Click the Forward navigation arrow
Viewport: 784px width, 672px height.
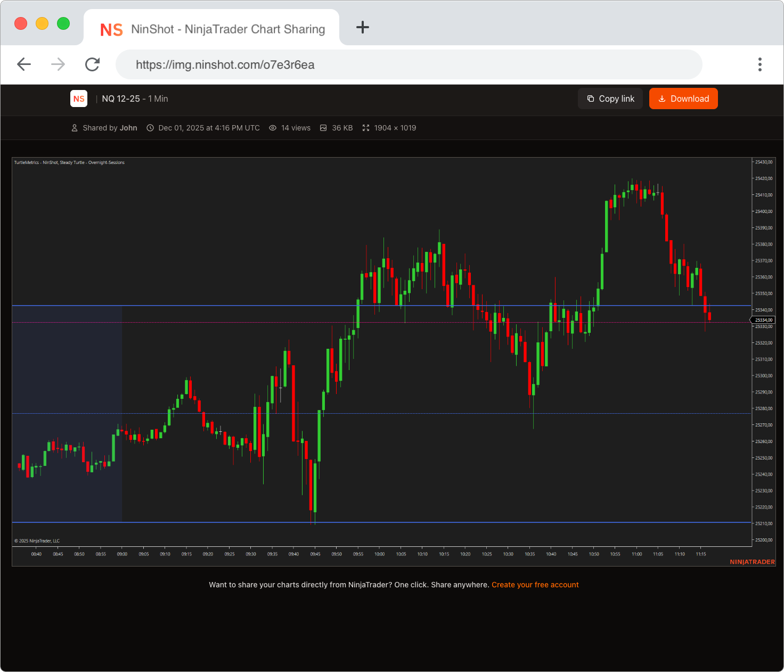58,64
